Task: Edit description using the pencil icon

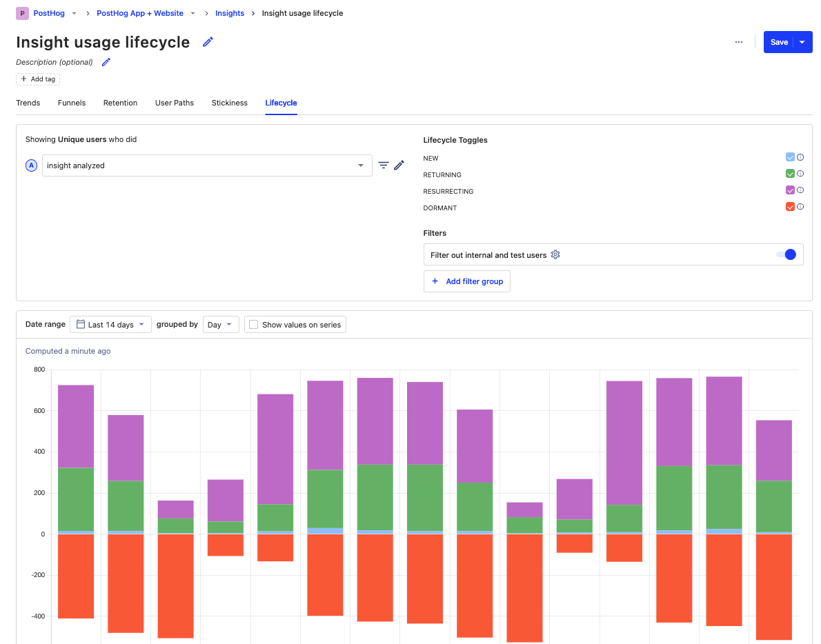Action: [106, 62]
